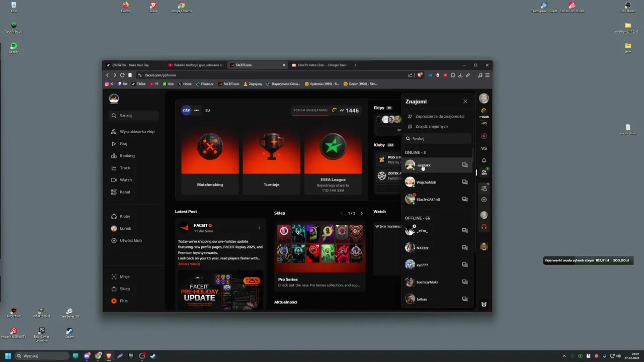Toggle the friends icon in right rail
644x362 pixels.
tap(484, 172)
